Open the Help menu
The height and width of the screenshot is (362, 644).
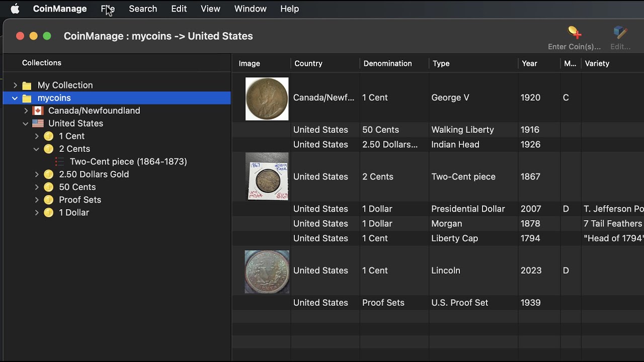(x=289, y=9)
